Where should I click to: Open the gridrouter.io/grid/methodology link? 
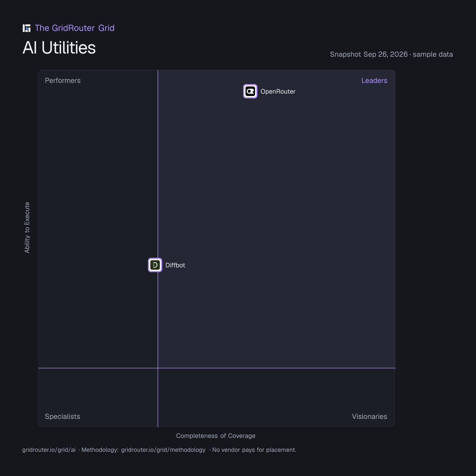click(163, 450)
